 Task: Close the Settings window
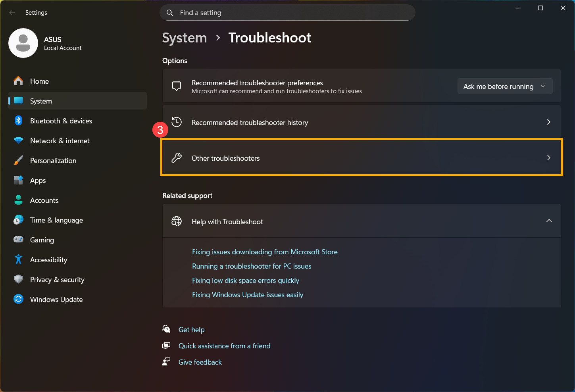[563, 8]
